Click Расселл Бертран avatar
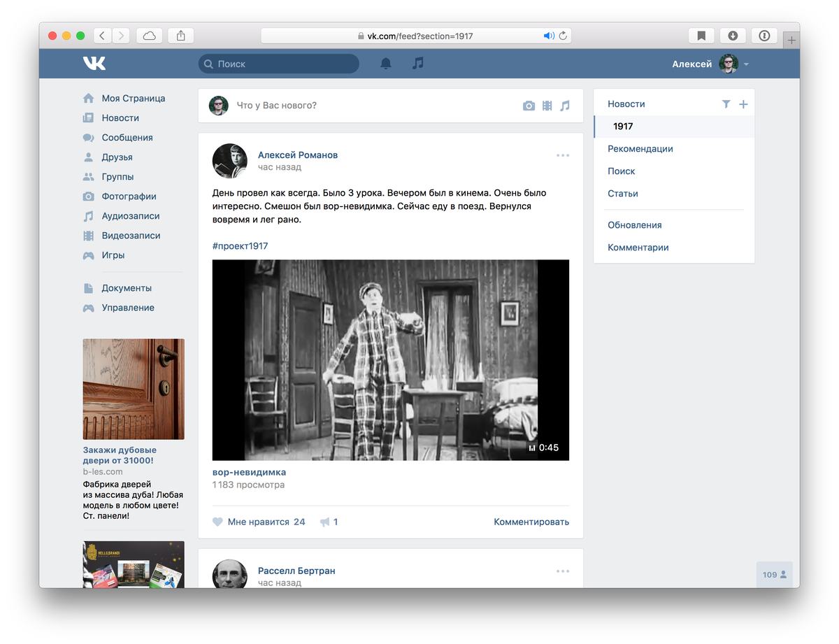Image resolution: width=839 pixels, height=644 pixels. (230, 574)
